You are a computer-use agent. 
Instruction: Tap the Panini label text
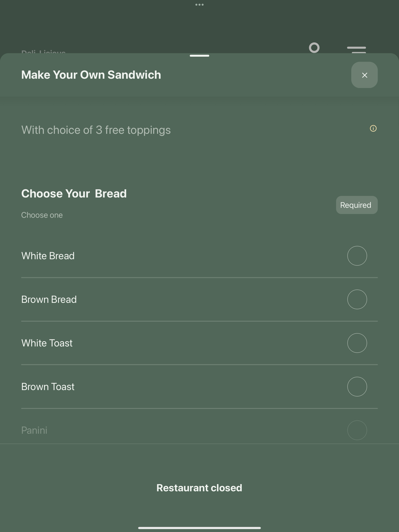click(x=34, y=430)
